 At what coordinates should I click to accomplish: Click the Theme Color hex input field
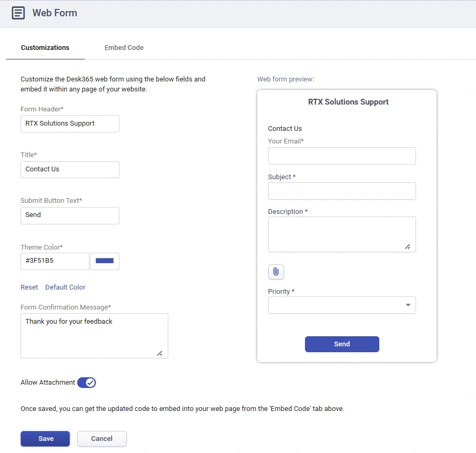pos(55,261)
